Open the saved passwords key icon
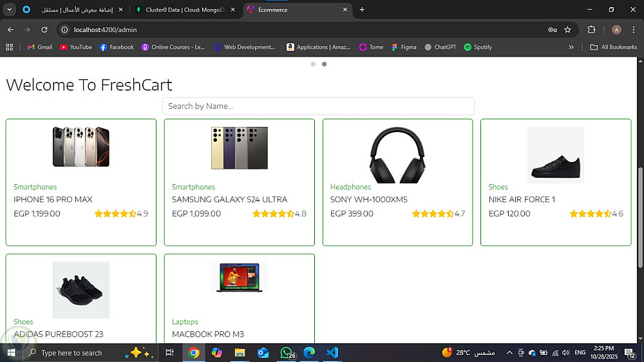This screenshot has height=362, width=644. 553,30
